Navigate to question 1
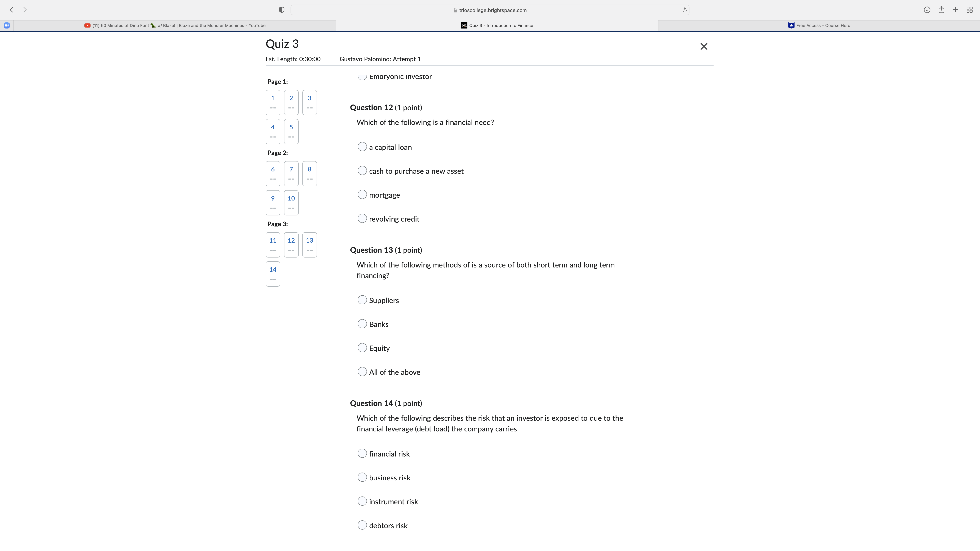This screenshot has height=551, width=980. pos(272,102)
